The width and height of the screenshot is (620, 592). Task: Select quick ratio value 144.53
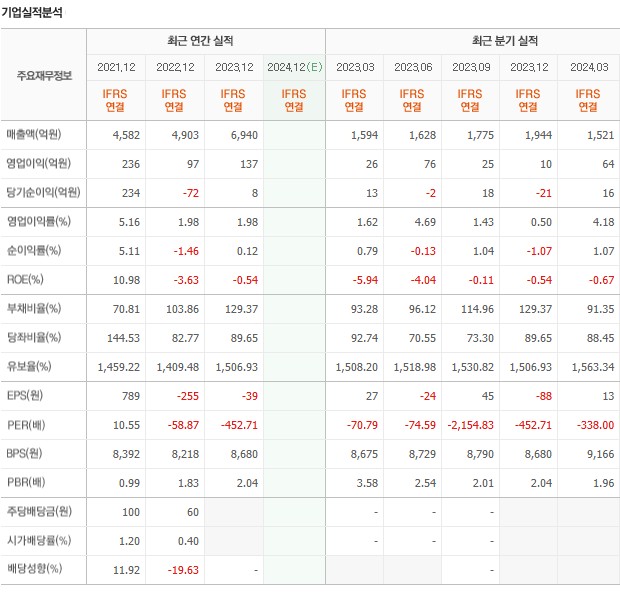[123, 338]
